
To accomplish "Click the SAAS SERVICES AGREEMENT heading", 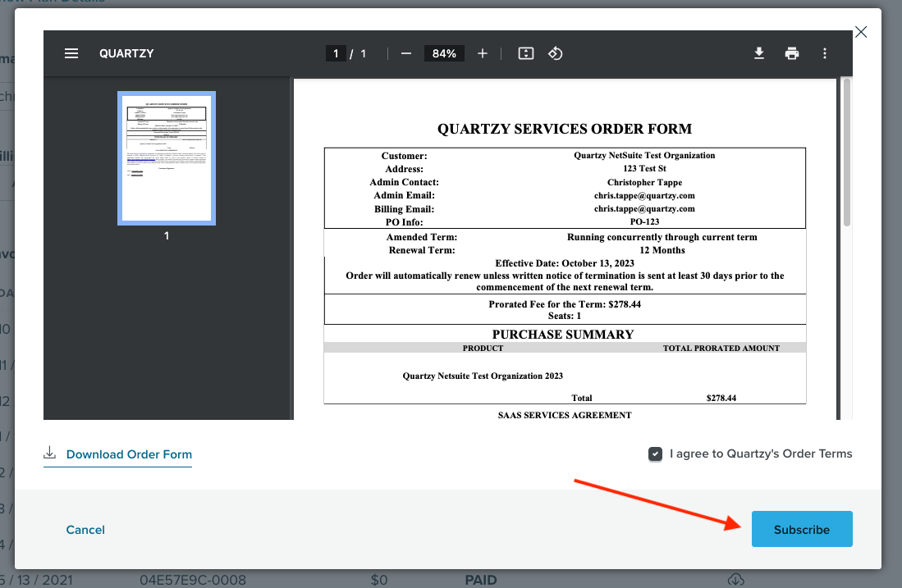I will point(565,415).
